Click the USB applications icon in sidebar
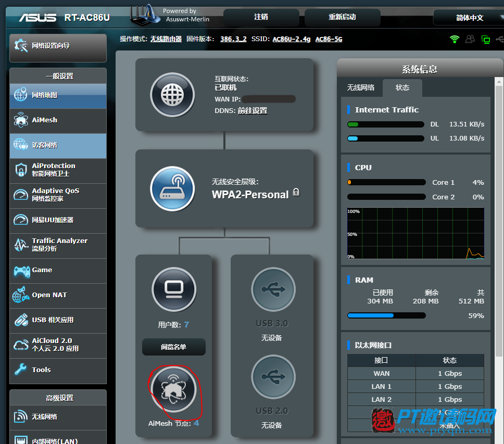Viewport: 504px width, 444px height. (x=21, y=320)
